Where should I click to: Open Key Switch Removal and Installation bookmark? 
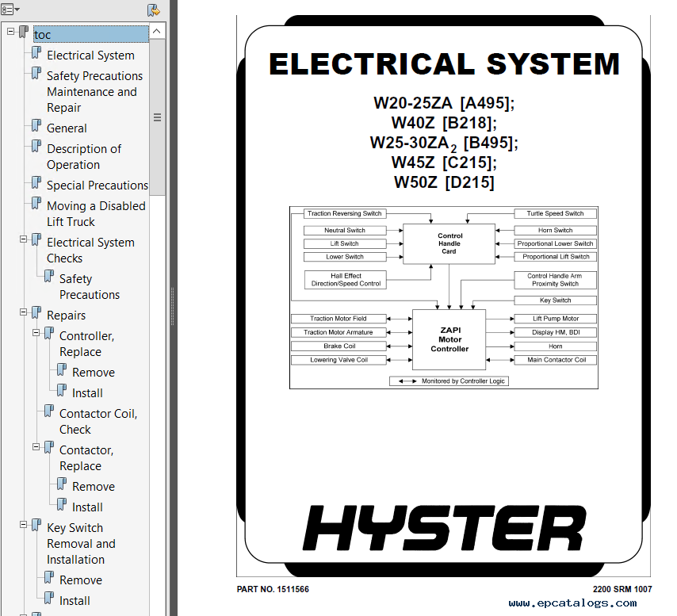81,544
